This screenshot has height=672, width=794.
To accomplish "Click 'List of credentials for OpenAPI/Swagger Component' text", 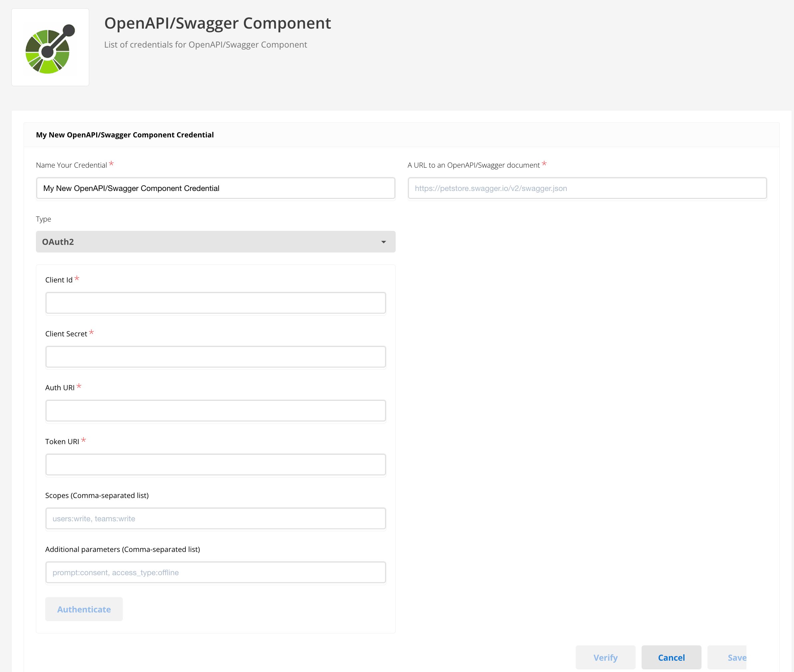I will click(206, 45).
